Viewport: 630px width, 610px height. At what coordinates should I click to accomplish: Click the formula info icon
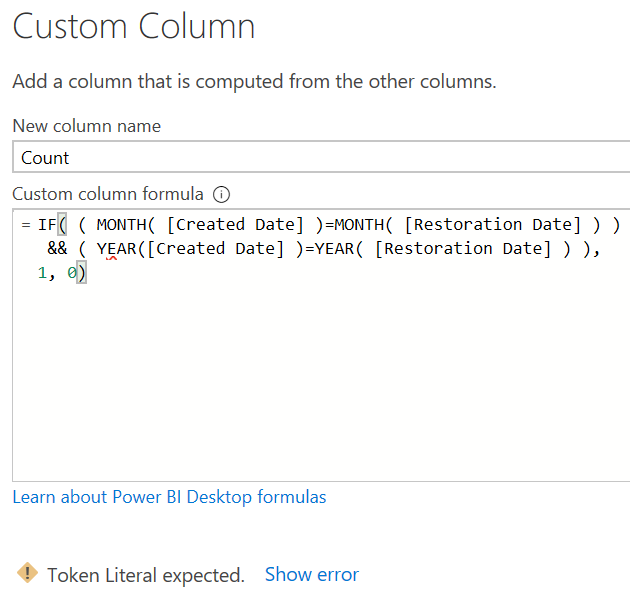[221, 195]
